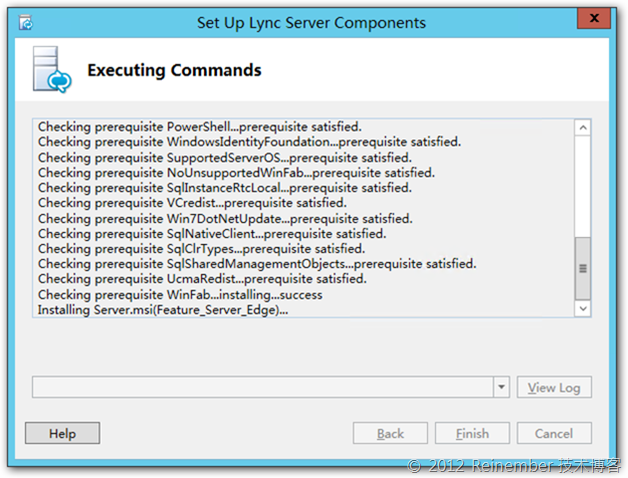
Task: Select the NoUnsupportedWinFab prerequisite line
Action: pyautogui.click(x=236, y=173)
